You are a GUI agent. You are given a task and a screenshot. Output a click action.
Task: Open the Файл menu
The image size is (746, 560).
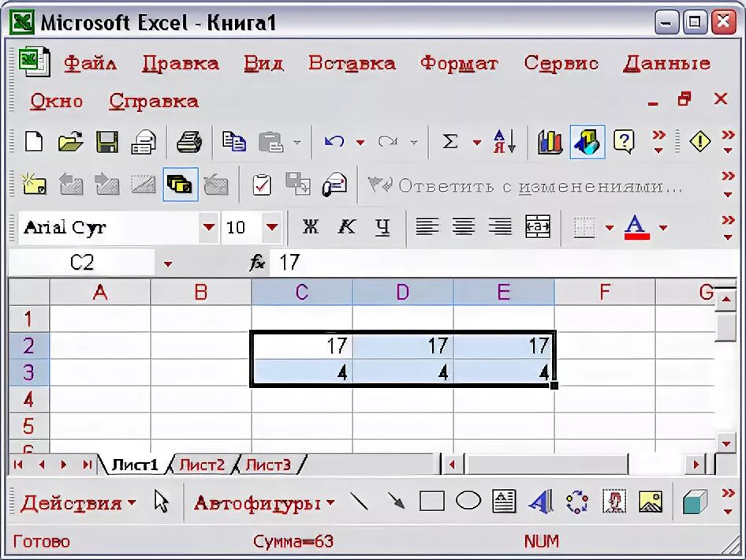[91, 63]
